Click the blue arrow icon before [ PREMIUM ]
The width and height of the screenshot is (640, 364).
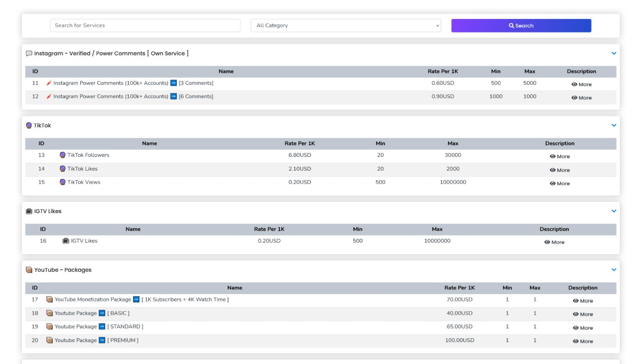coord(102,340)
